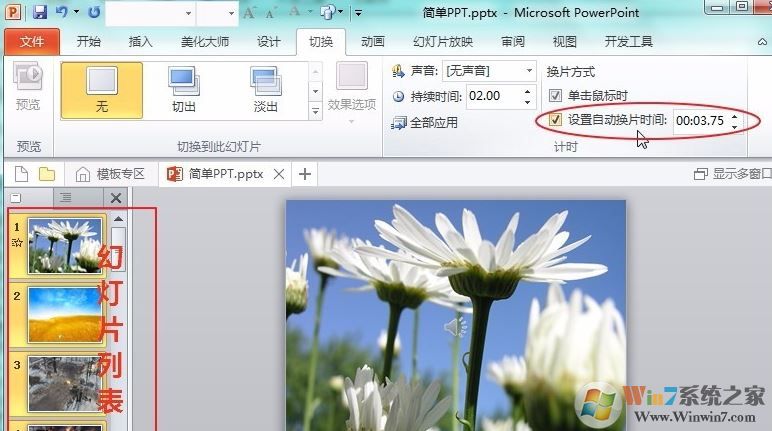Switch to the 动画 ribbon tab
Screen dimensions: 772x431
click(x=373, y=41)
